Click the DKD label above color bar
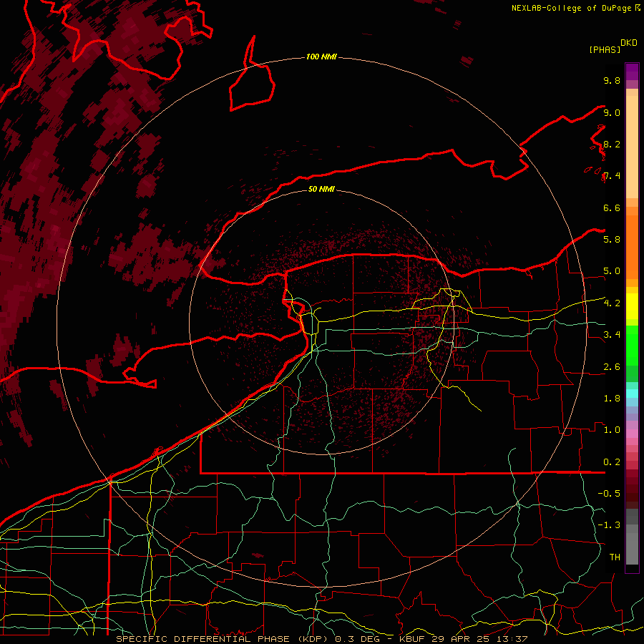Image resolution: width=644 pixels, height=644 pixels. point(629,43)
